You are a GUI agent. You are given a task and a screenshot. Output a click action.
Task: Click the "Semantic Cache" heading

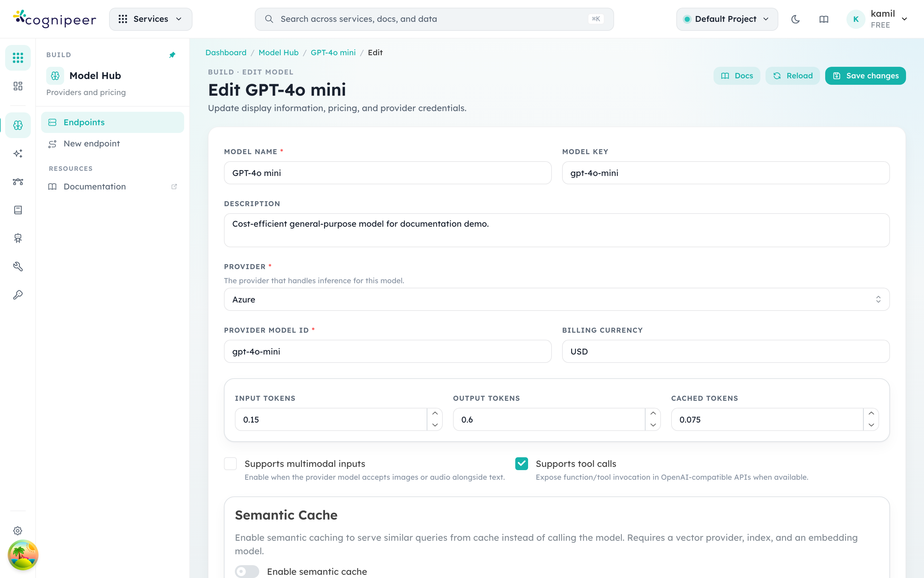click(x=286, y=515)
